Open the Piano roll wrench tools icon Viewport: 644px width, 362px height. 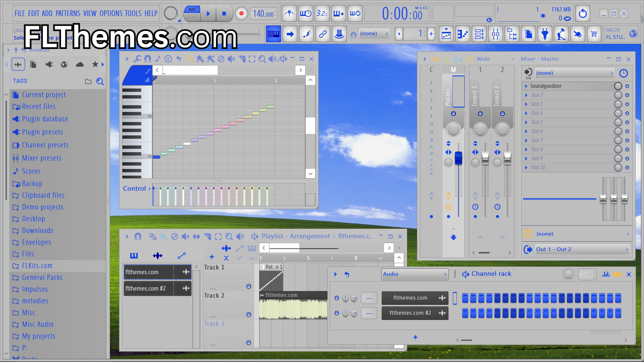pyautogui.click(x=137, y=59)
